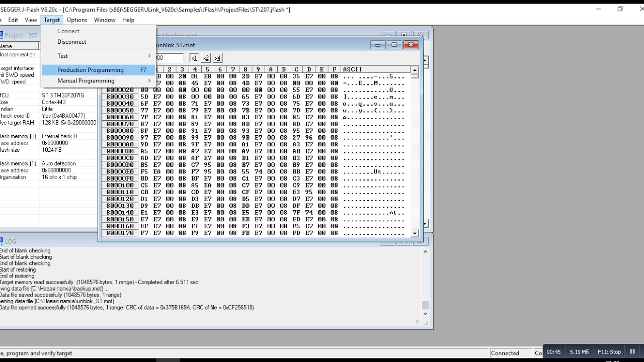Set hex view to x2 grouping
The width and height of the screenshot is (644, 362).
click(206, 58)
